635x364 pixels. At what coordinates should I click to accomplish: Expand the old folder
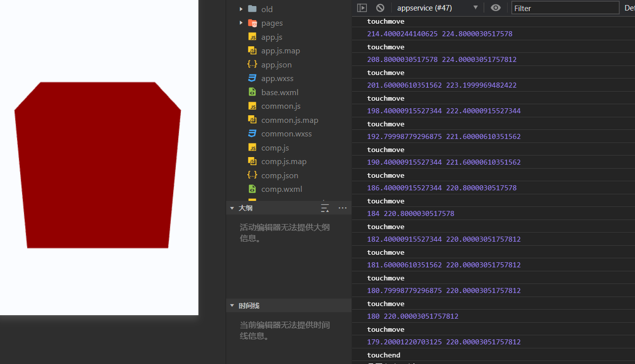(241, 9)
